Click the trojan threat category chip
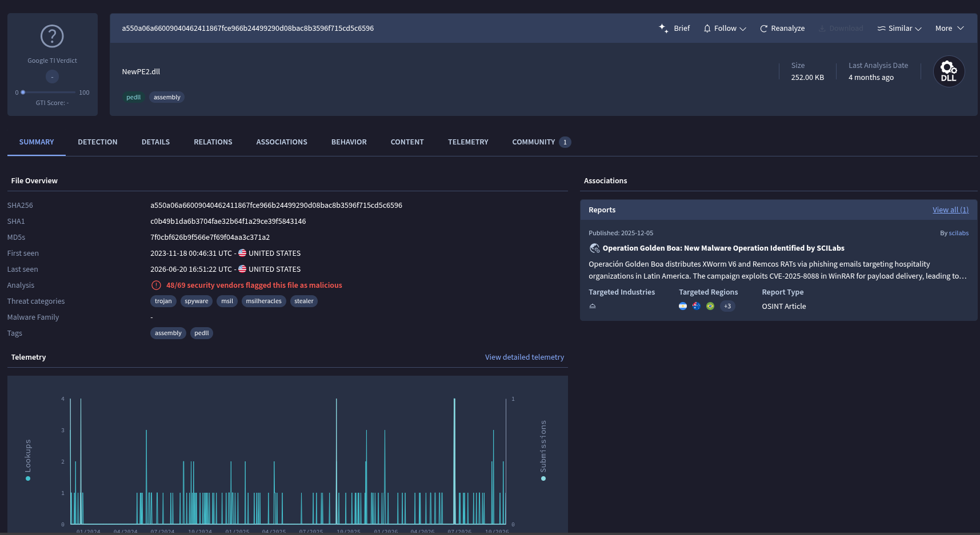Image resolution: width=980 pixels, height=535 pixels. pyautogui.click(x=163, y=301)
